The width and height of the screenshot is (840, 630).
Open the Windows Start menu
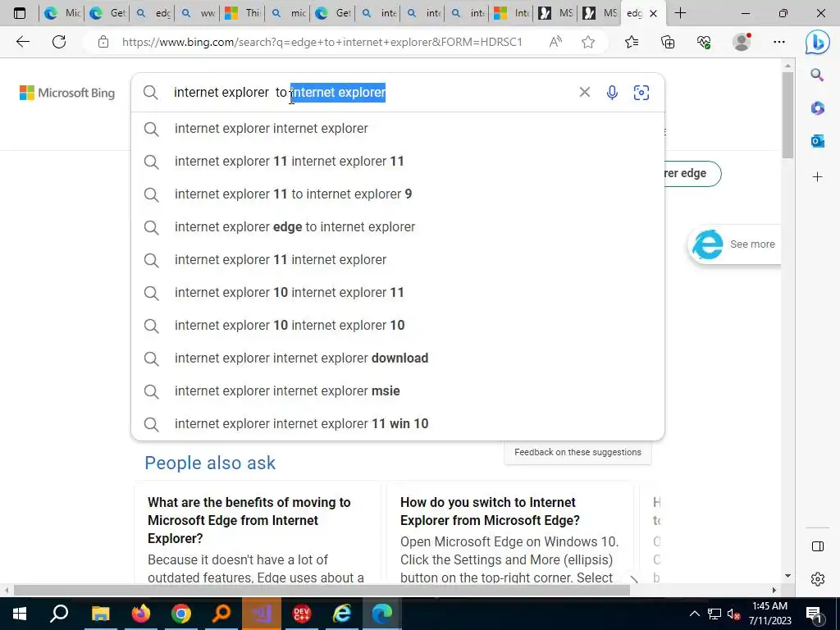coord(20,614)
